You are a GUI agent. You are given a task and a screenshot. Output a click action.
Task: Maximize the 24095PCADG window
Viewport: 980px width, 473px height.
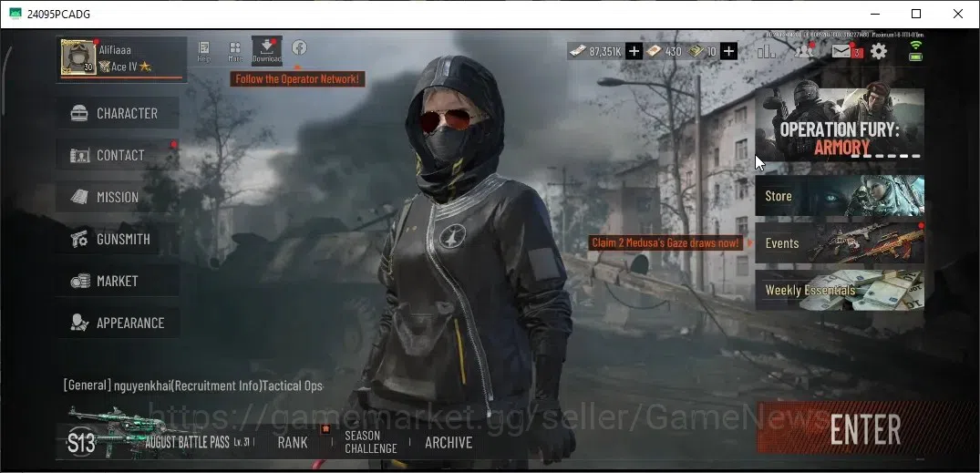point(915,14)
